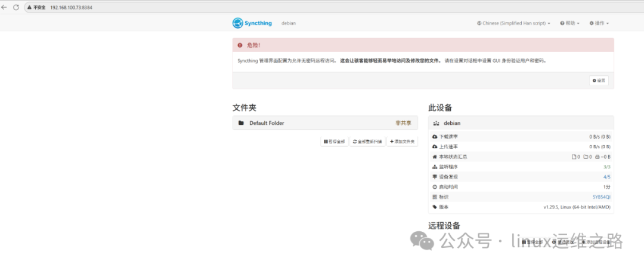Click the 下载速率 row label
This screenshot has width=644, height=267.
(x=448, y=137)
